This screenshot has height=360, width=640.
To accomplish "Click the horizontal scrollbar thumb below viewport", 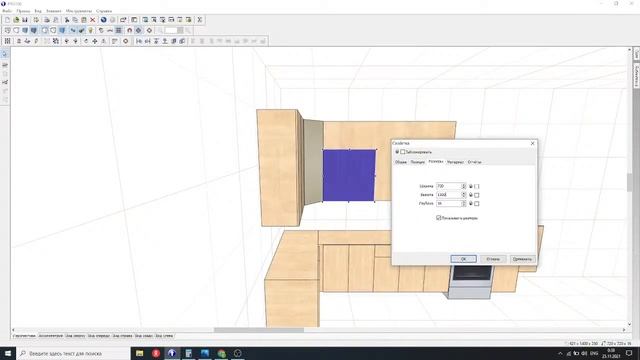I will (259, 330).
